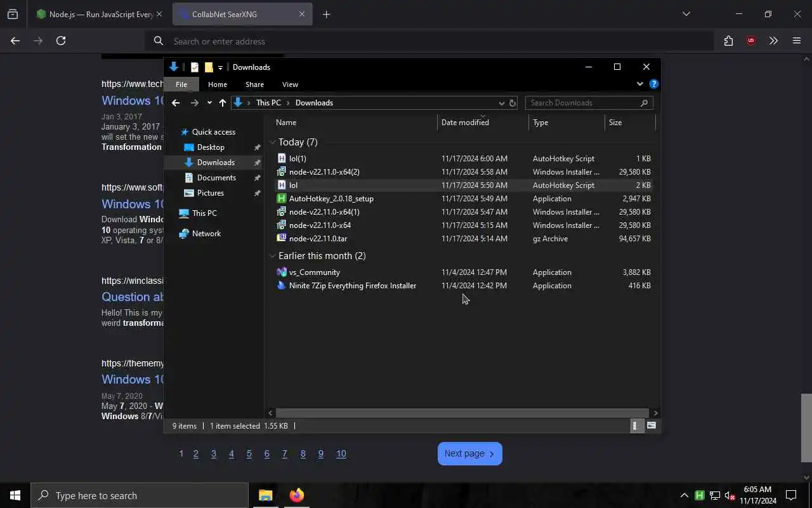Viewport: 812px width, 508px height.
Task: Select the node-v22.11.0-x64(1) file name
Action: (324, 211)
